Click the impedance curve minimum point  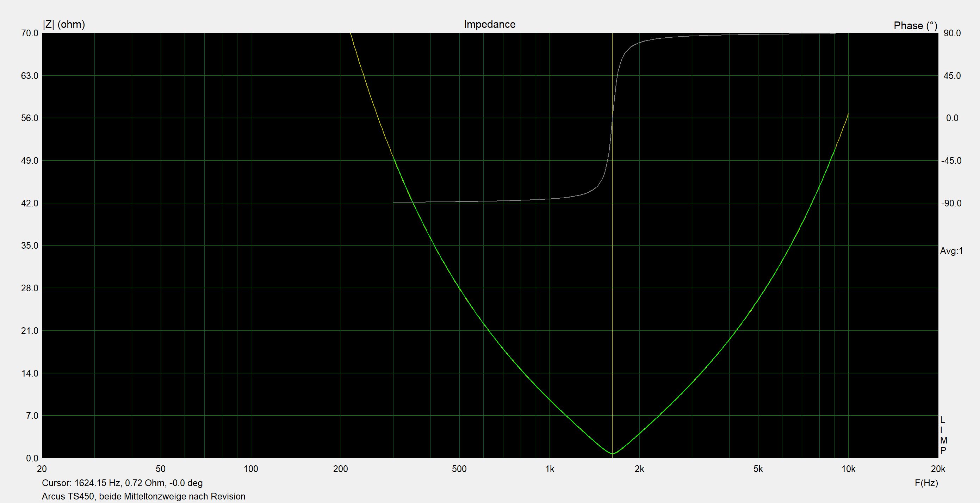point(613,454)
